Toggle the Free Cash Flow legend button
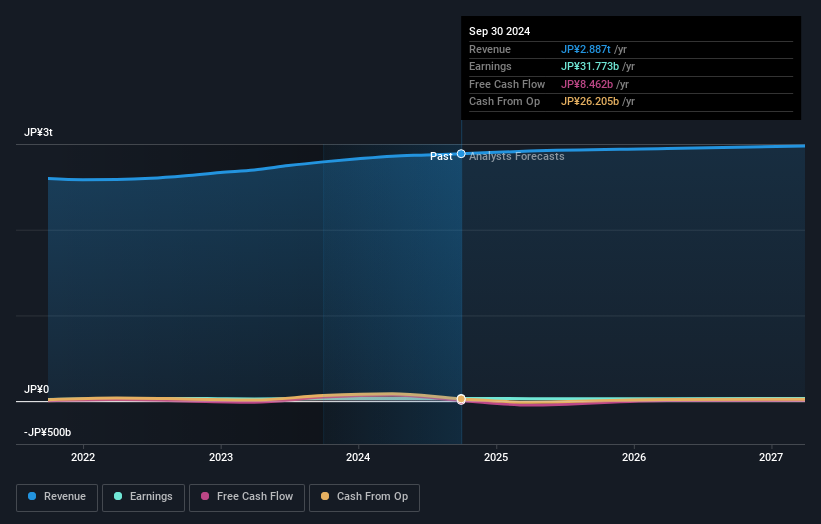This screenshot has width=821, height=524. [247, 497]
